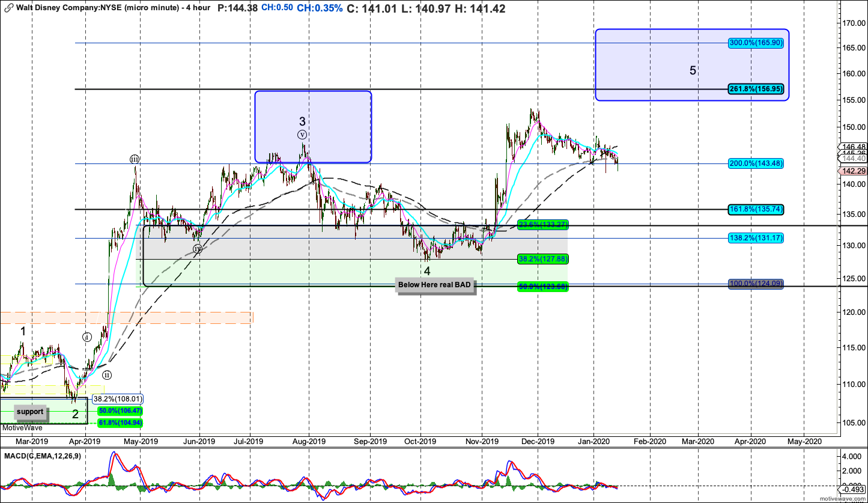Click the gray 'support' annotation label
The image size is (868, 503).
click(30, 412)
